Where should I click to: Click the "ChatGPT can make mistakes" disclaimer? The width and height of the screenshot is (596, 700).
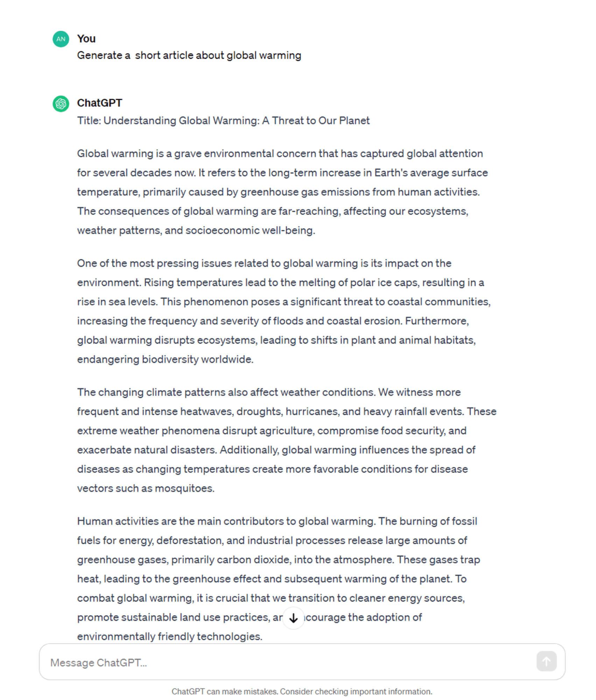pos(302,692)
